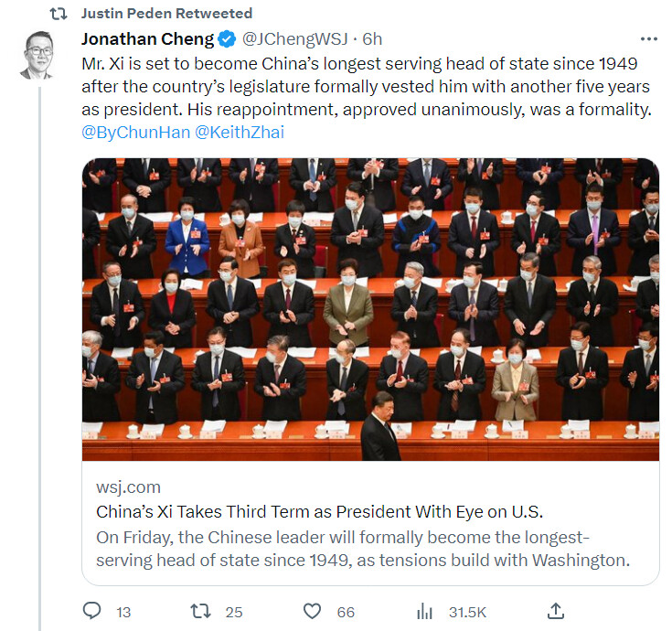Image resolution: width=672 pixels, height=631 pixels.
Task: Open the Jonathan Cheng display name
Action: [x=147, y=39]
